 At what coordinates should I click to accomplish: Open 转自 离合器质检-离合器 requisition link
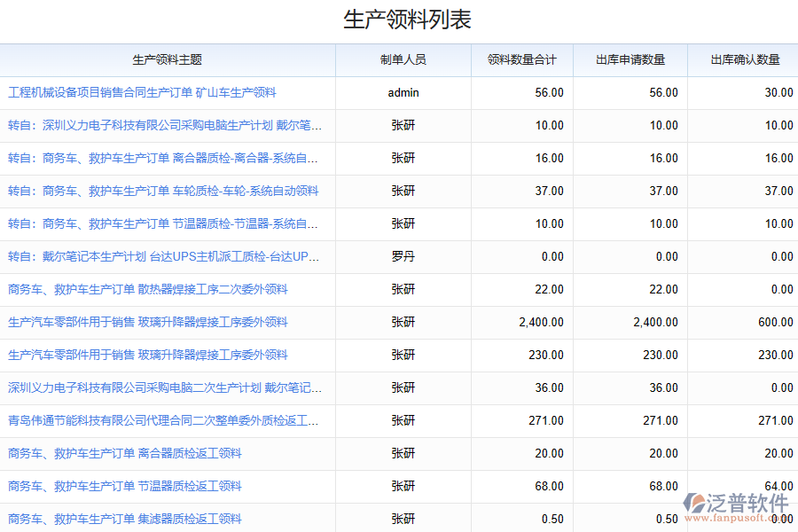(x=162, y=158)
